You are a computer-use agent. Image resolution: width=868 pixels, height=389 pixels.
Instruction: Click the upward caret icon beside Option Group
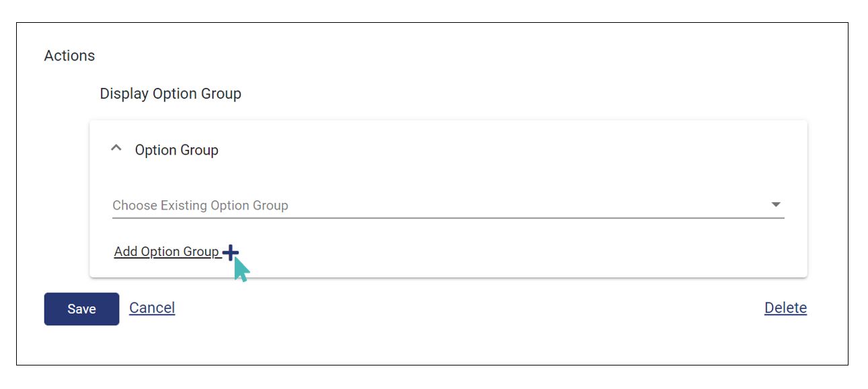(x=116, y=148)
